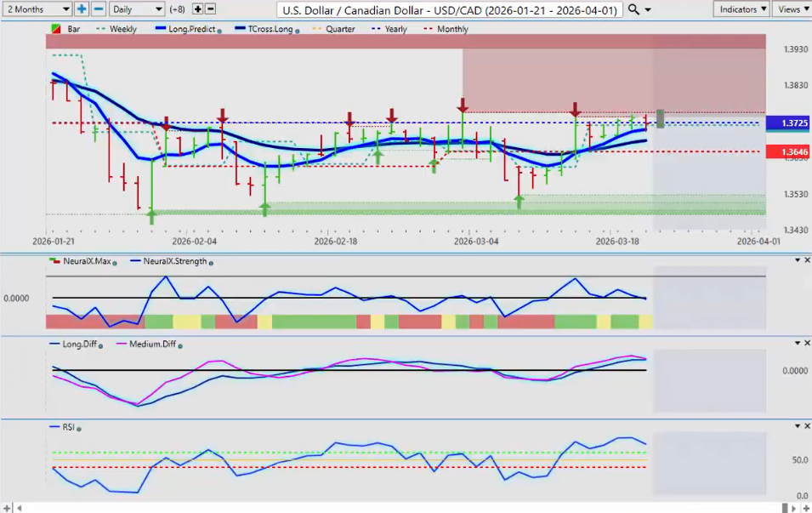Open the 2 Months range dropdown

pos(37,9)
